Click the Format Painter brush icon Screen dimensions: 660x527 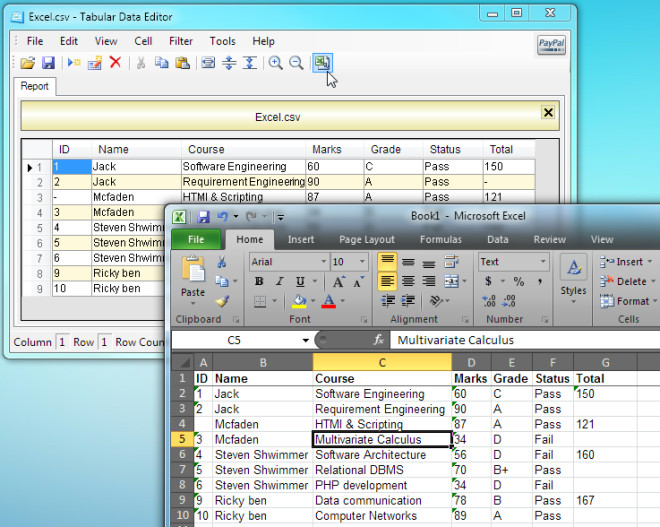tap(222, 301)
